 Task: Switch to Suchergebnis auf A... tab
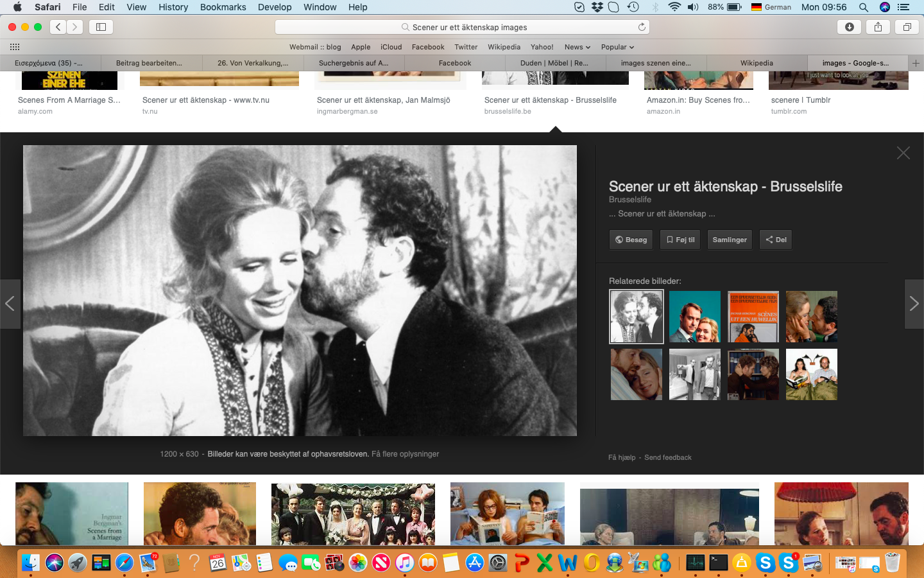[x=354, y=63]
